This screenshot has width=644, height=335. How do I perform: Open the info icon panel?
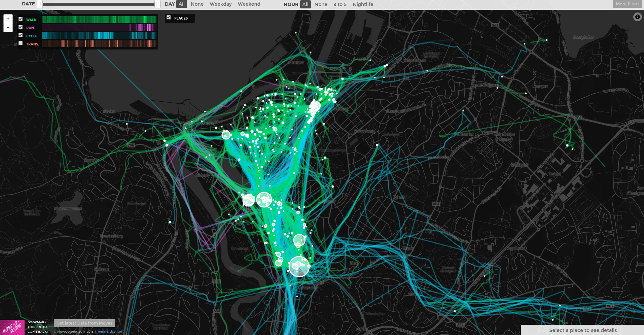pos(637,17)
